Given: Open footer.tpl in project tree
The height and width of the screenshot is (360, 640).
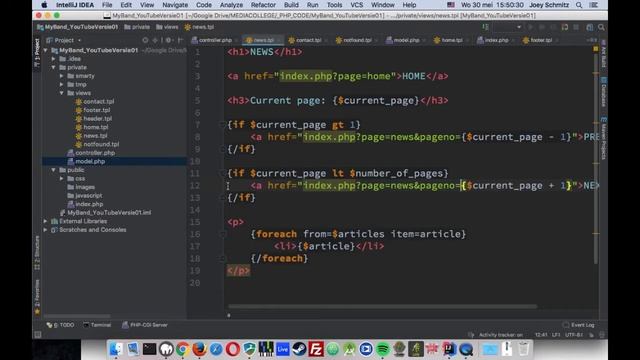Looking at the screenshot, I should tap(93, 110).
